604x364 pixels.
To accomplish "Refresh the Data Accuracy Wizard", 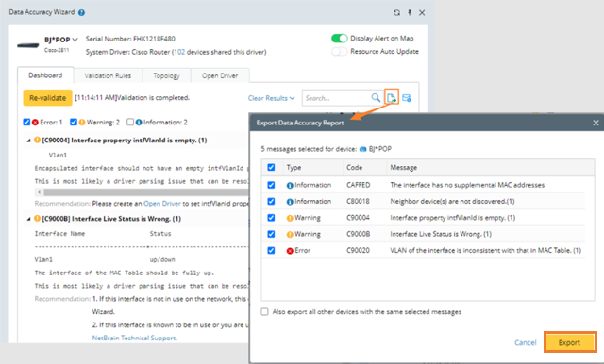I will [396, 12].
